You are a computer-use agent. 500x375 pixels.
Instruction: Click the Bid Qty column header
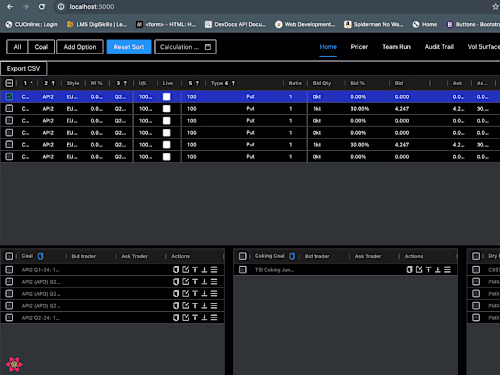[x=322, y=83]
